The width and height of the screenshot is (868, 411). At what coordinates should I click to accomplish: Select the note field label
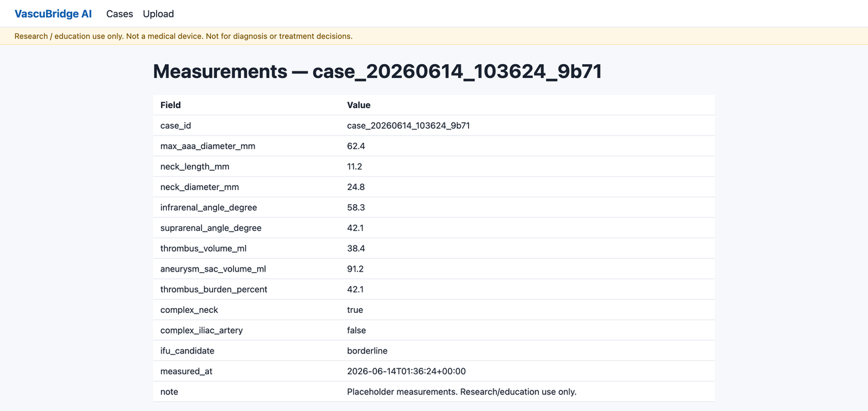tap(169, 392)
